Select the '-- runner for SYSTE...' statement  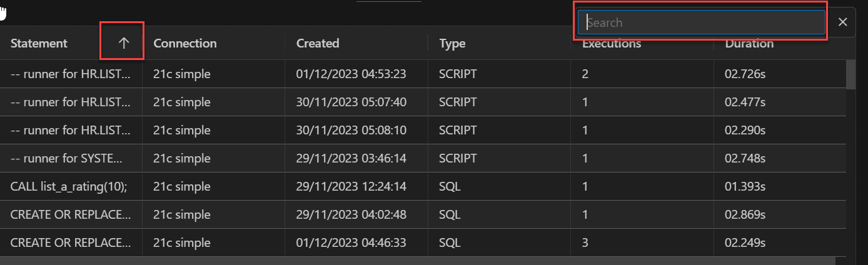pyautogui.click(x=71, y=159)
